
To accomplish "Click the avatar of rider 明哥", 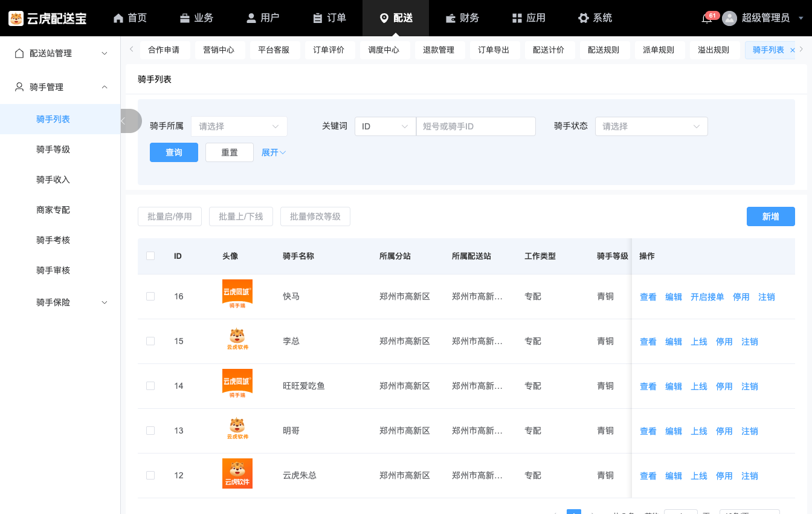I will click(237, 429).
